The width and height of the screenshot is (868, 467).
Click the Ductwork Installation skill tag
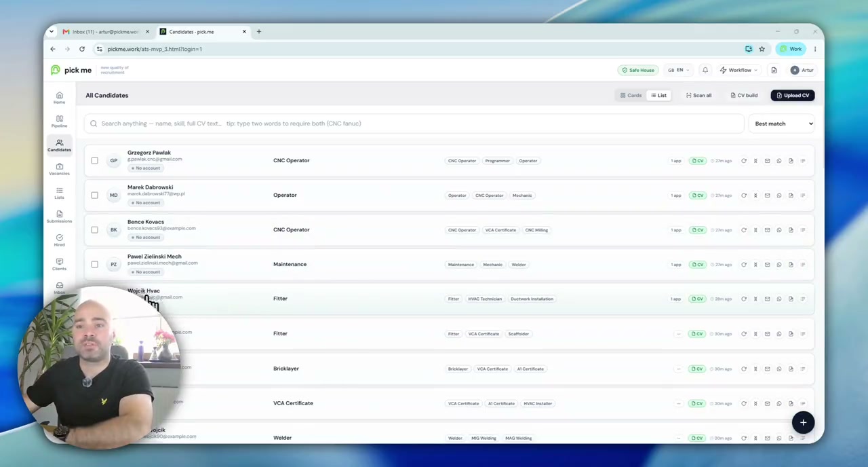pos(532,299)
